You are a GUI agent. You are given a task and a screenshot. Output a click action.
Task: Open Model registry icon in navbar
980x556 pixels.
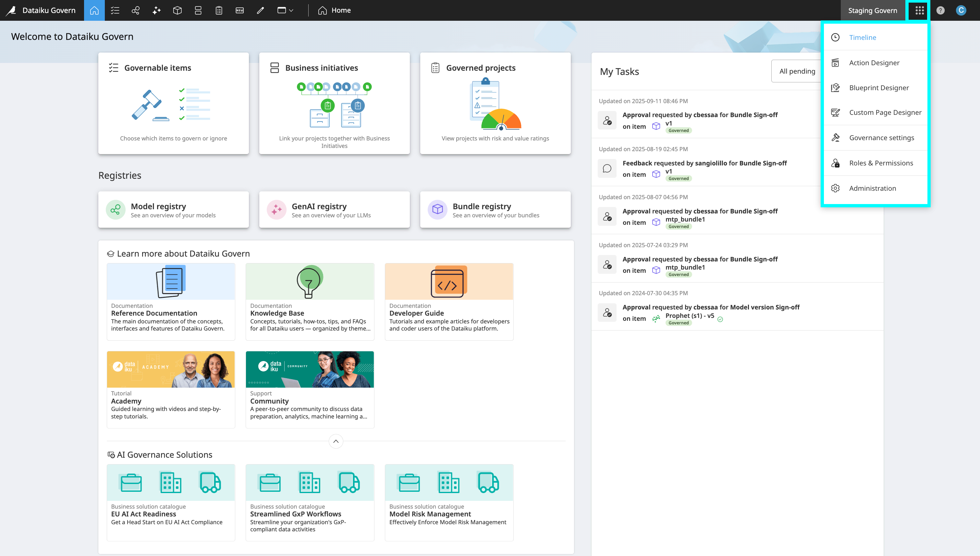click(x=136, y=10)
